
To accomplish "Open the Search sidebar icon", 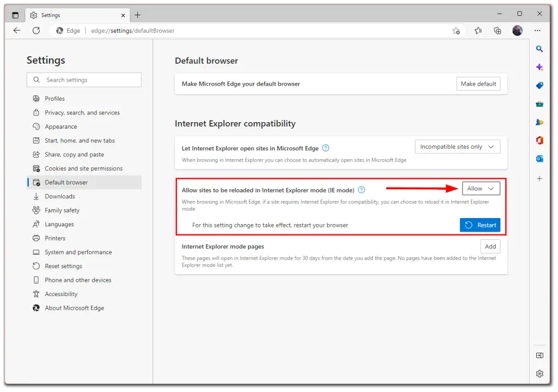I will pos(539,49).
